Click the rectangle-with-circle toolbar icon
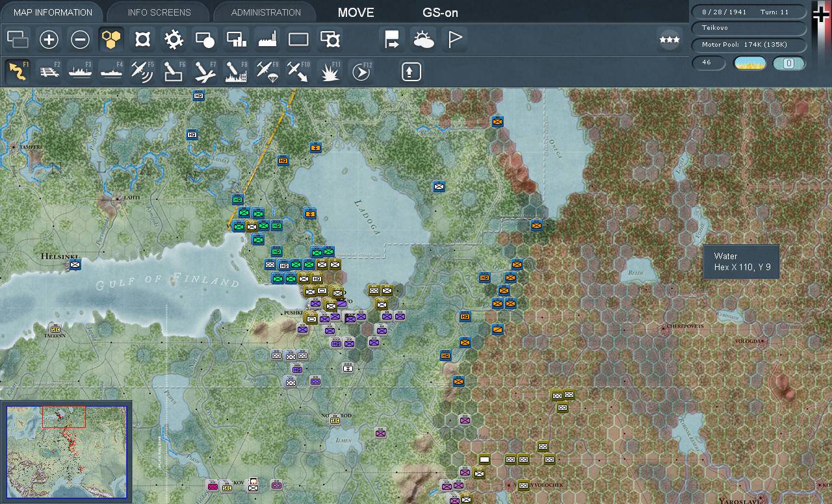Image resolution: width=832 pixels, height=504 pixels. pos(205,40)
